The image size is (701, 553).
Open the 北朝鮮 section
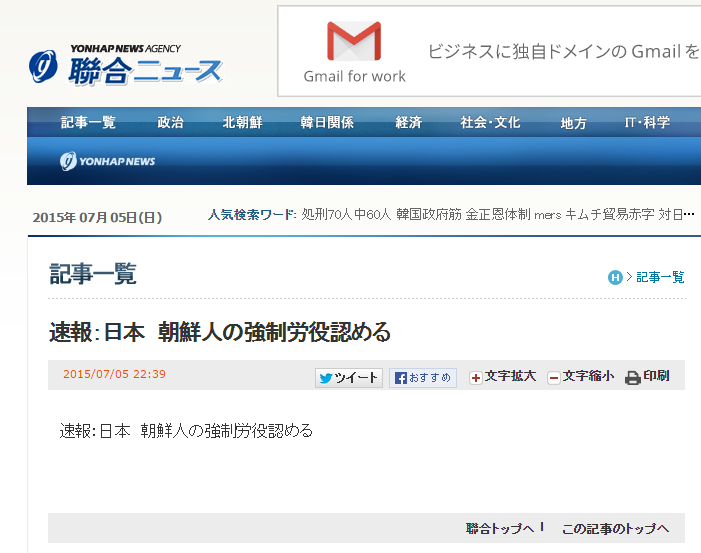242,122
